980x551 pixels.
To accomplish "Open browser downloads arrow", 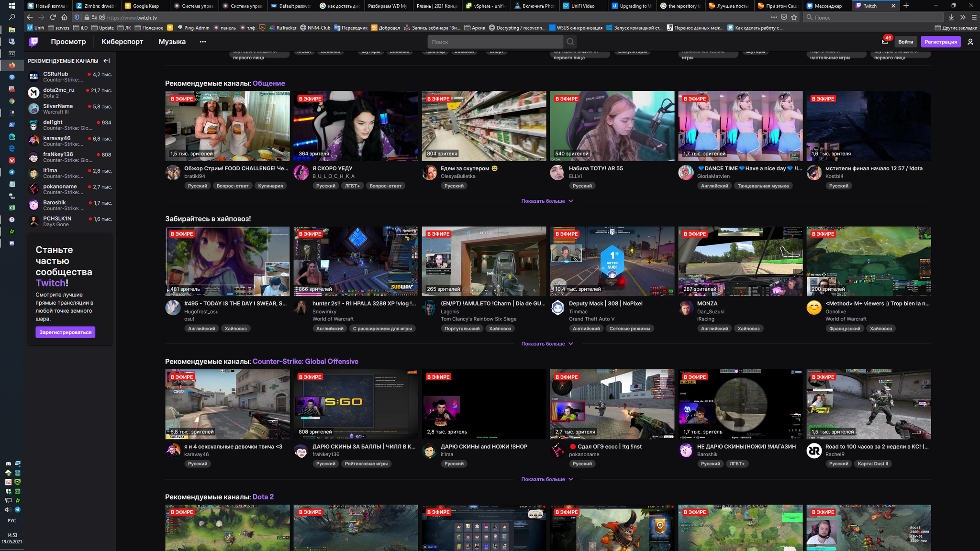I will [x=951, y=17].
